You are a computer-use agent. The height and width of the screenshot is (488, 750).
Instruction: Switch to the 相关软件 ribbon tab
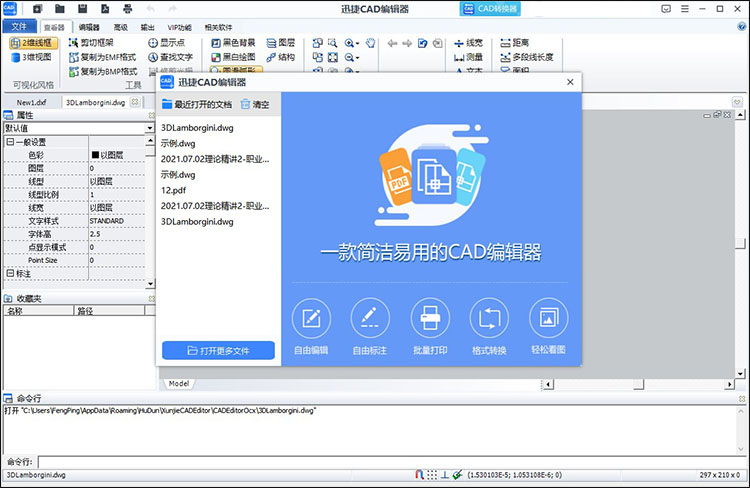coord(218,27)
